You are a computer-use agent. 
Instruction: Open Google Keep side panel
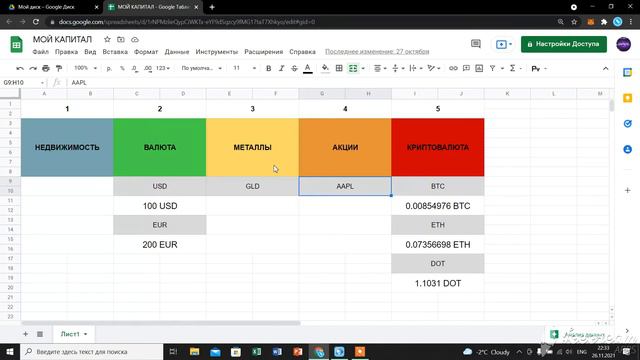(627, 98)
